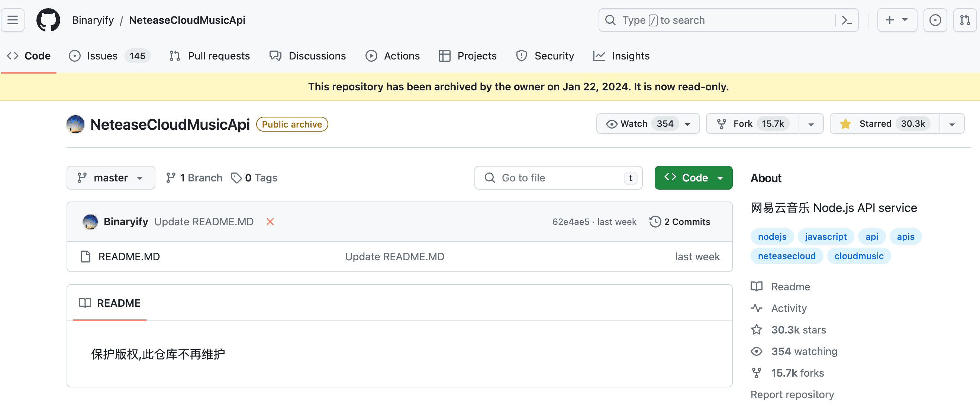Open the README.MD file

click(129, 257)
